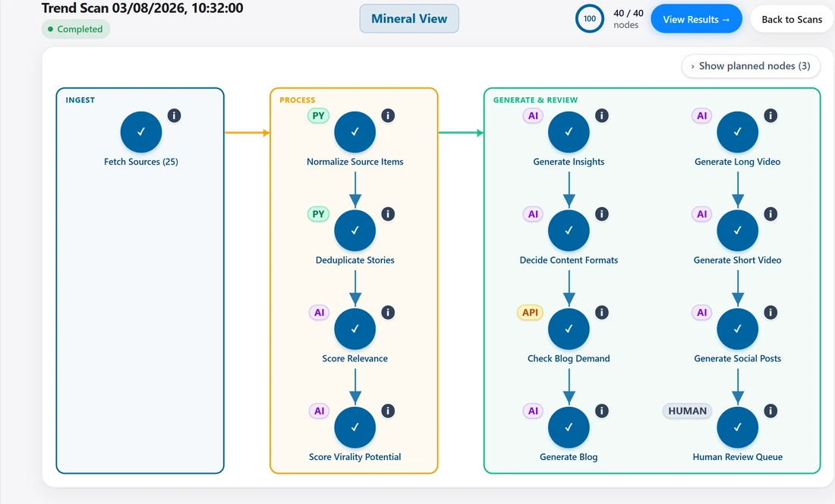Select the Normalize Source Items node circle
This screenshot has height=504, width=835.
pyautogui.click(x=354, y=132)
